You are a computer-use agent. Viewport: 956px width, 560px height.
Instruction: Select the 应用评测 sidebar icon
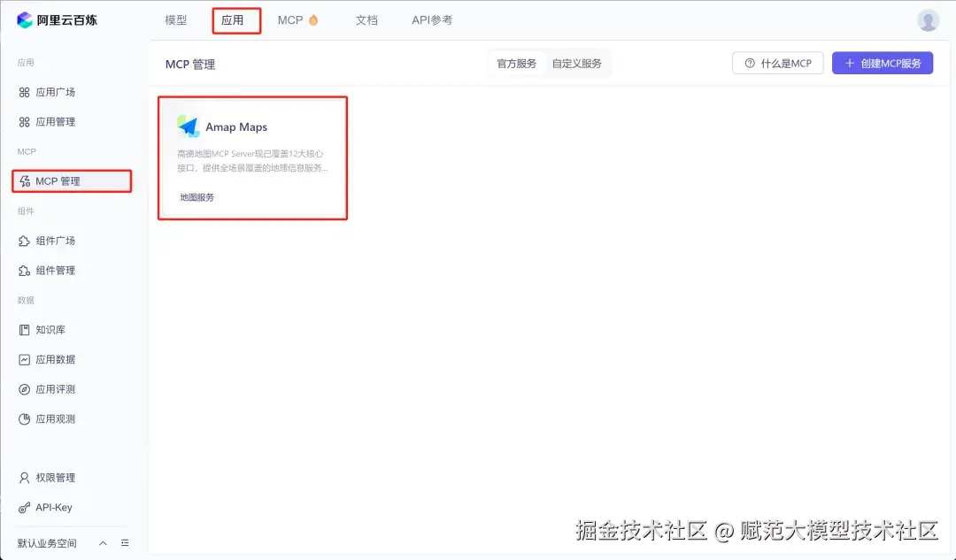coord(23,388)
